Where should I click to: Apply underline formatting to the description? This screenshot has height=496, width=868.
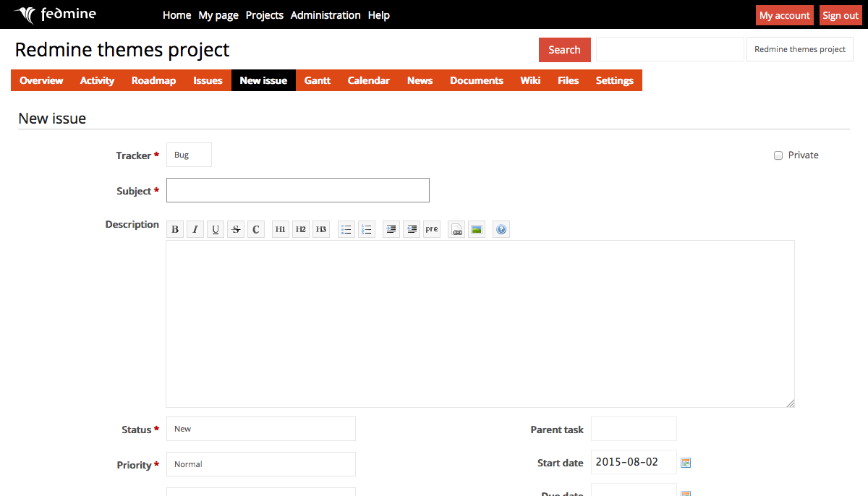click(216, 229)
